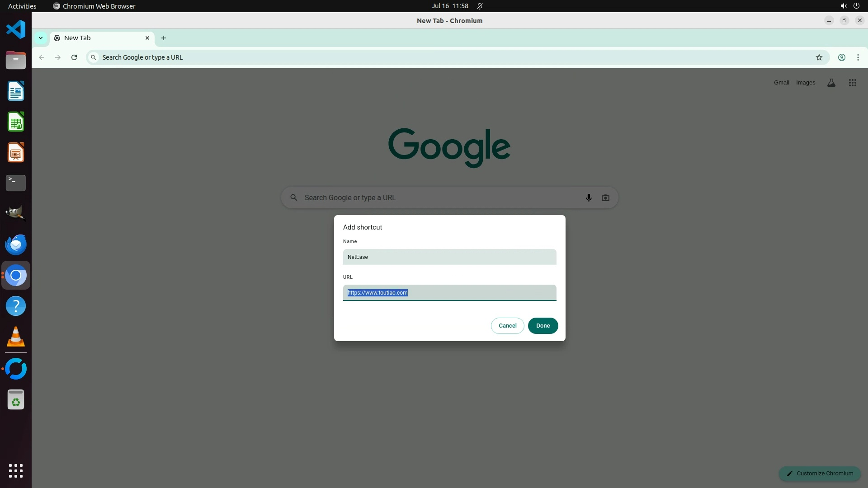Image resolution: width=868 pixels, height=488 pixels.
Task: Cancel the Add shortcut dialog
Action: coord(507,326)
